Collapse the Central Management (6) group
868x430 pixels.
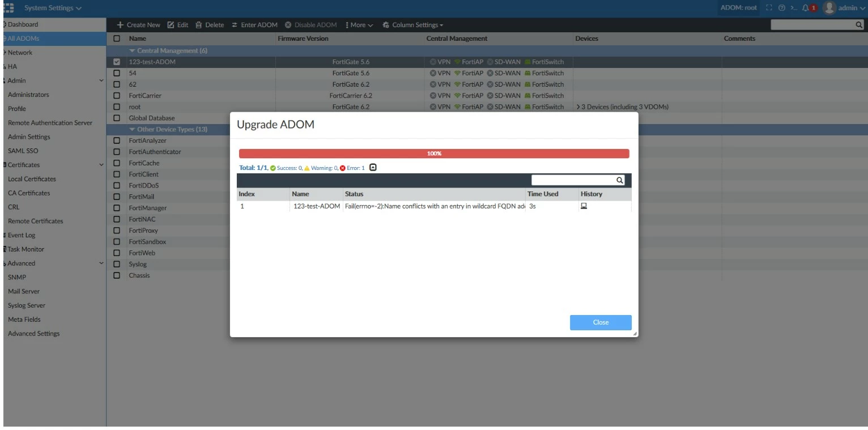click(x=133, y=51)
